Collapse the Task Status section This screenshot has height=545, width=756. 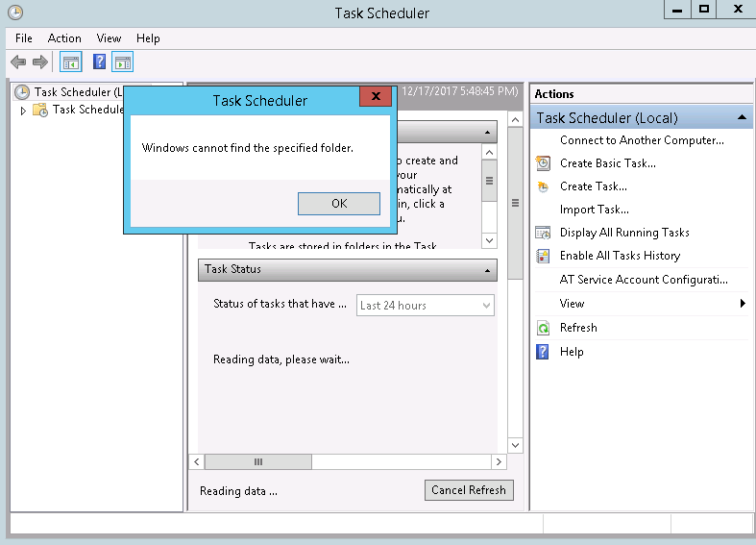tap(487, 270)
